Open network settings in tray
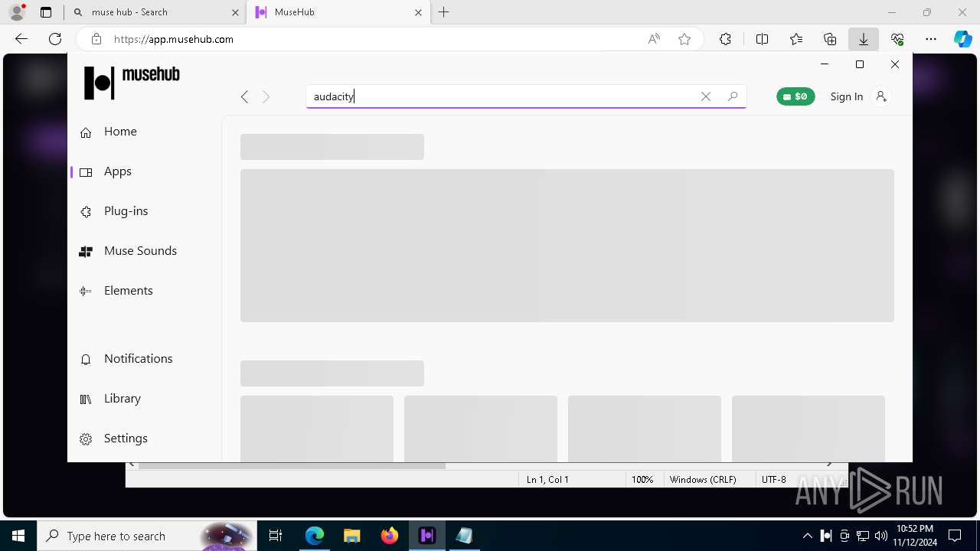980x551 pixels. coord(863,536)
